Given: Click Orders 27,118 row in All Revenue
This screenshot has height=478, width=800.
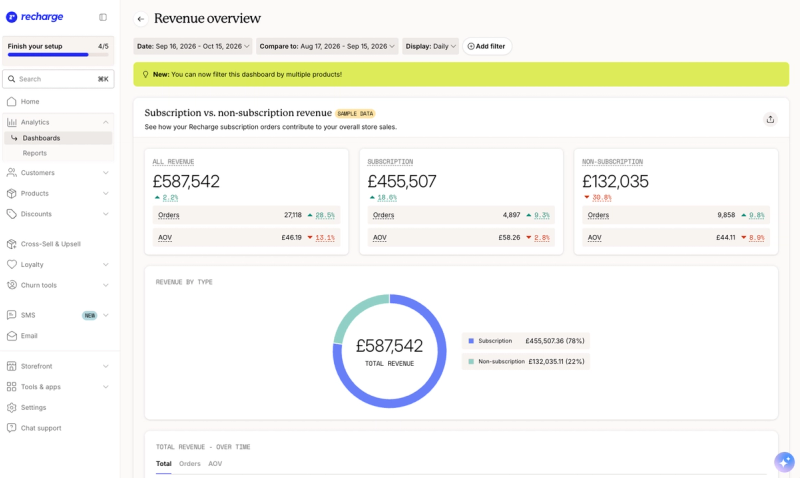Looking at the screenshot, I should pyautogui.click(x=246, y=215).
